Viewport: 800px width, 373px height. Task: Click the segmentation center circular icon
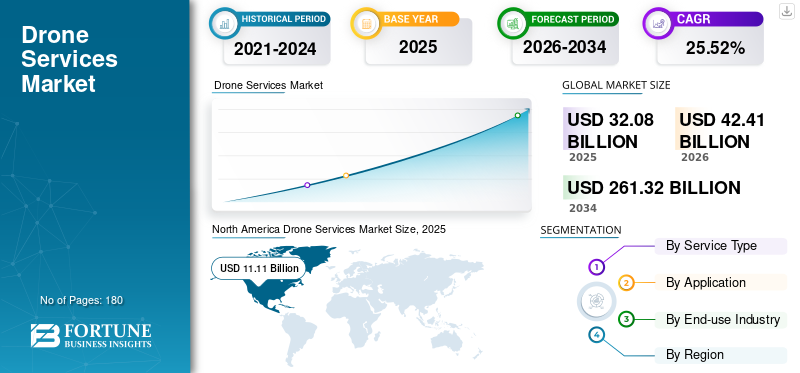click(596, 301)
